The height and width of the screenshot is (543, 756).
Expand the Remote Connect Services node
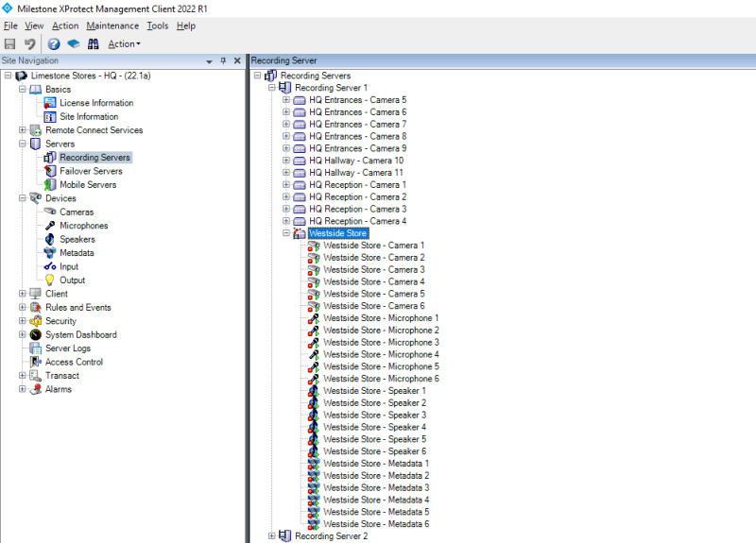[x=22, y=129]
